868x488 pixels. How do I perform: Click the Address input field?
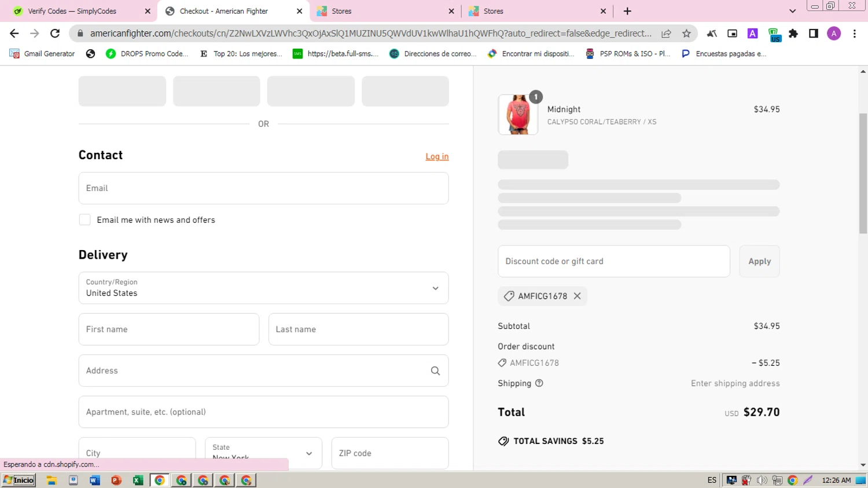pos(263,370)
